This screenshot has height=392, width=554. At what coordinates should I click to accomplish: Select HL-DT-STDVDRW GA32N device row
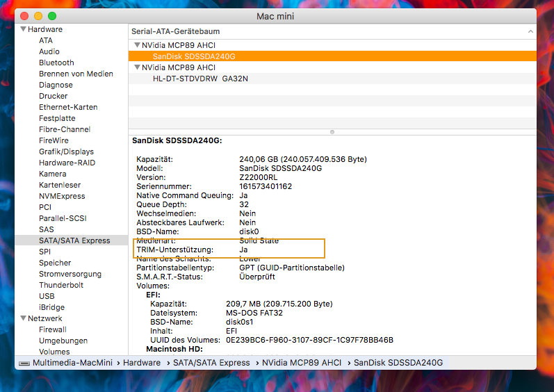pyautogui.click(x=332, y=79)
